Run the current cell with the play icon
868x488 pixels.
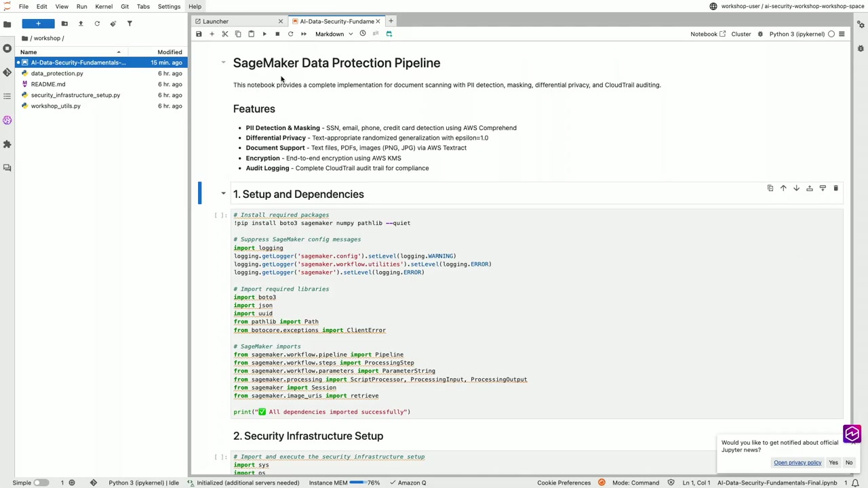click(x=264, y=34)
